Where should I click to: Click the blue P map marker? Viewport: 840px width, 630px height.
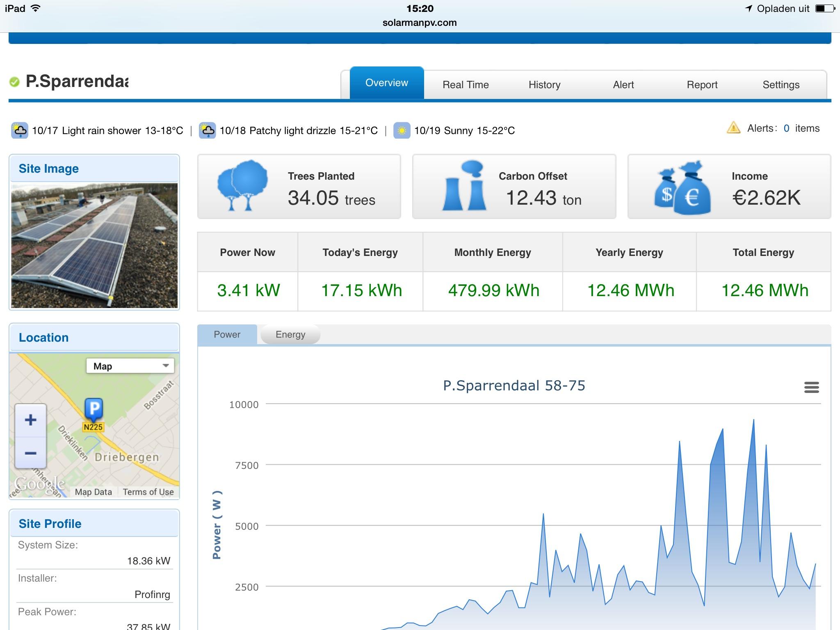click(94, 409)
